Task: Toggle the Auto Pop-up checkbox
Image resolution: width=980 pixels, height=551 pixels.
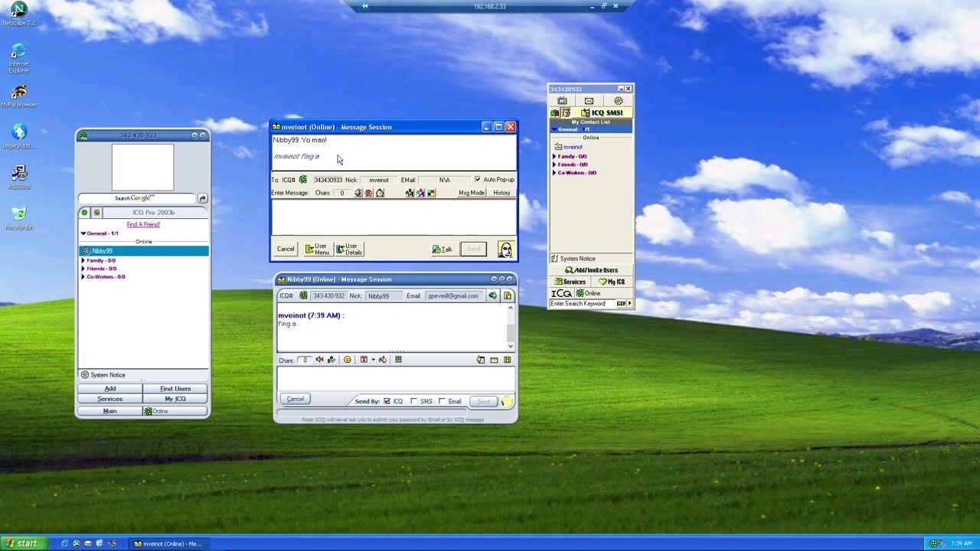Action: 478,180
